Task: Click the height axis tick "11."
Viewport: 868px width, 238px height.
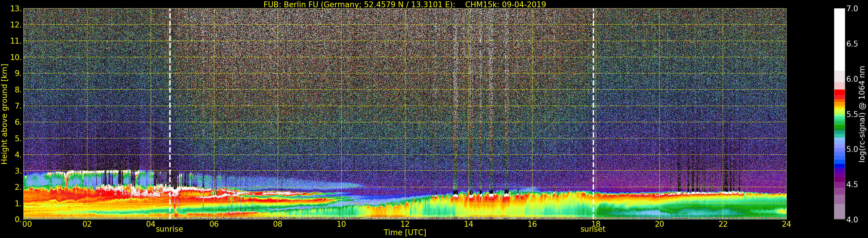Action: click(16, 41)
